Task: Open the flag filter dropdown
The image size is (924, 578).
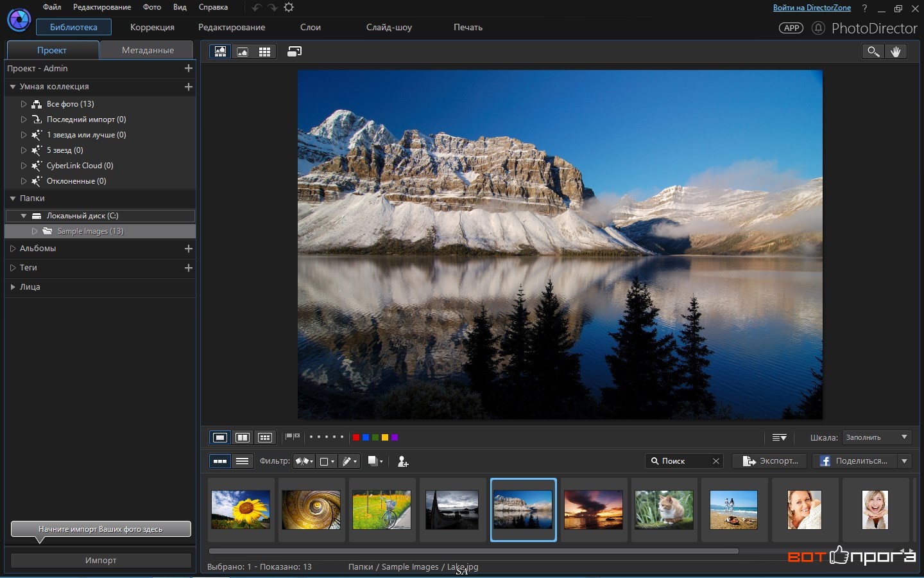Action: click(x=304, y=461)
